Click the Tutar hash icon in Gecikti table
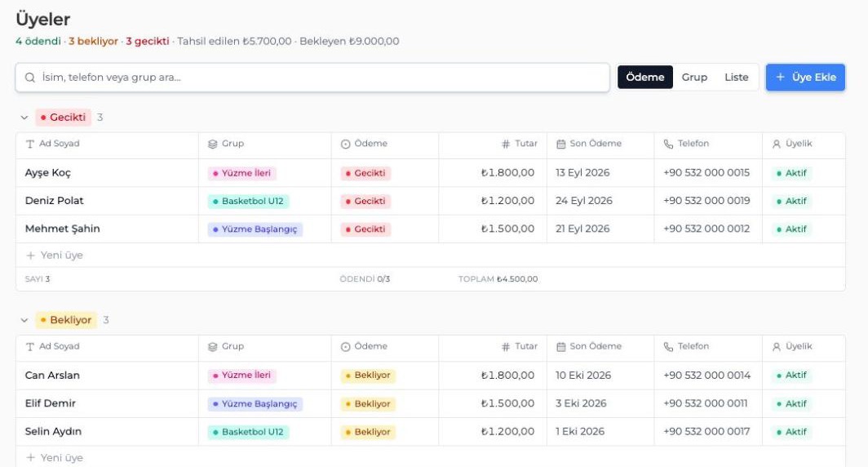 pyautogui.click(x=506, y=144)
